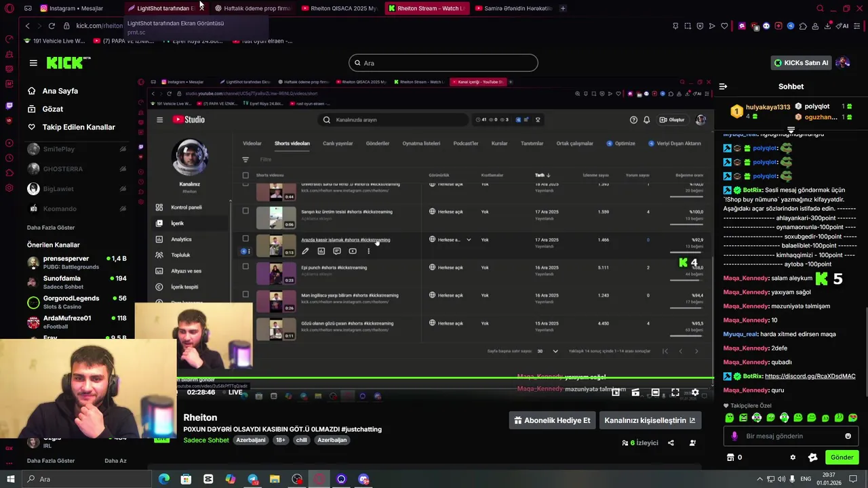Enter fullscreen on Kick player
This screenshot has width=868, height=488.
[675, 392]
